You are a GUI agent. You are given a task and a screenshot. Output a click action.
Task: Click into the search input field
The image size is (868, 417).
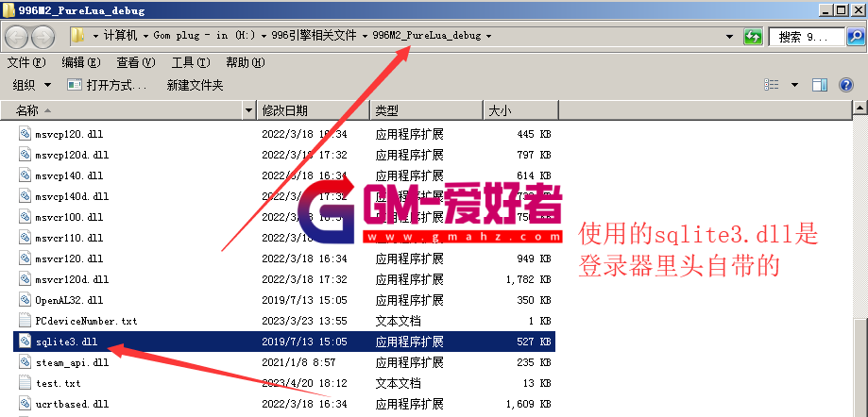[808, 37]
